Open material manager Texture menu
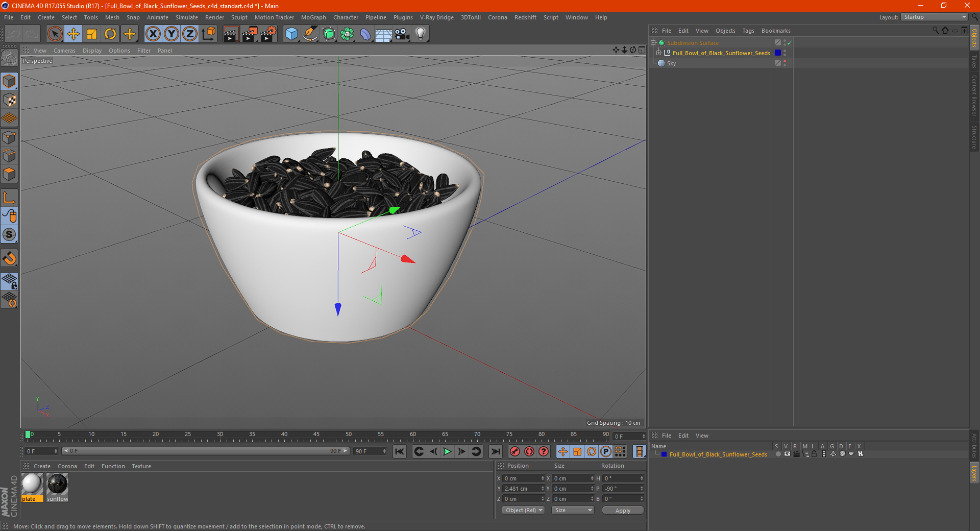Viewport: 980px width, 531px height. click(x=141, y=466)
